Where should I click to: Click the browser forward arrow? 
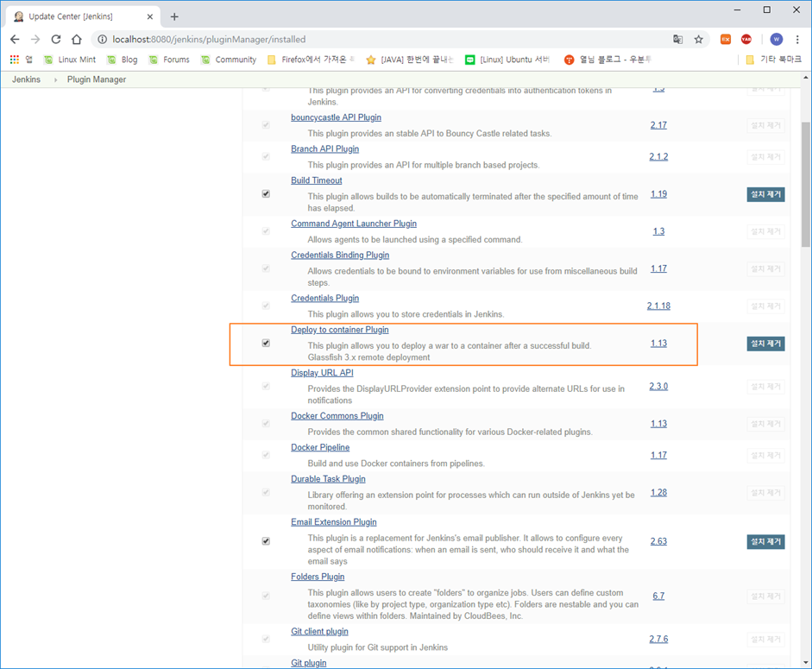pos(35,40)
